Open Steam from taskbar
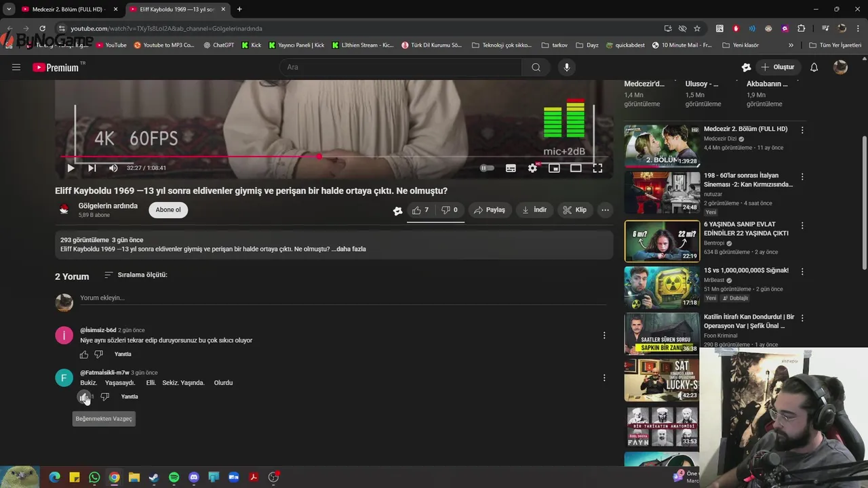Viewport: 868px width, 488px height. pyautogui.click(x=154, y=477)
